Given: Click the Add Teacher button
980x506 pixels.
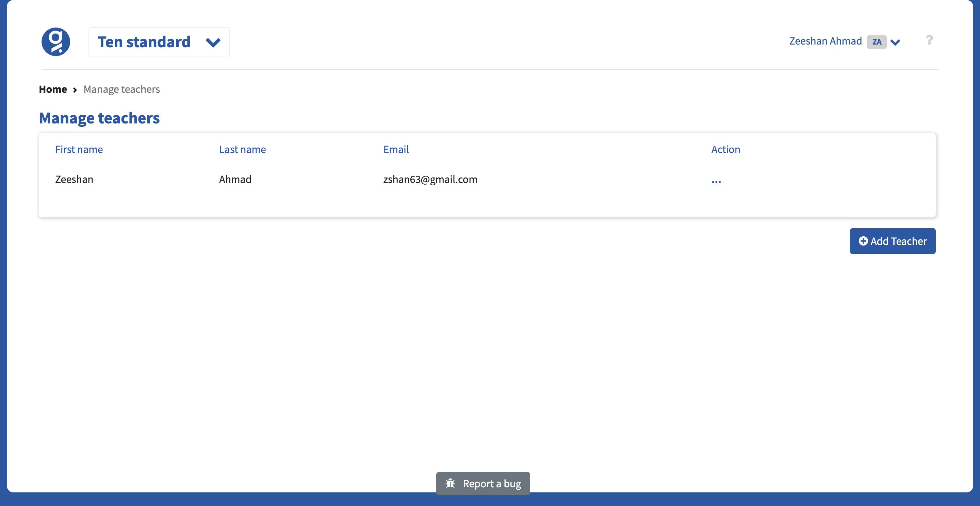Looking at the screenshot, I should (893, 241).
